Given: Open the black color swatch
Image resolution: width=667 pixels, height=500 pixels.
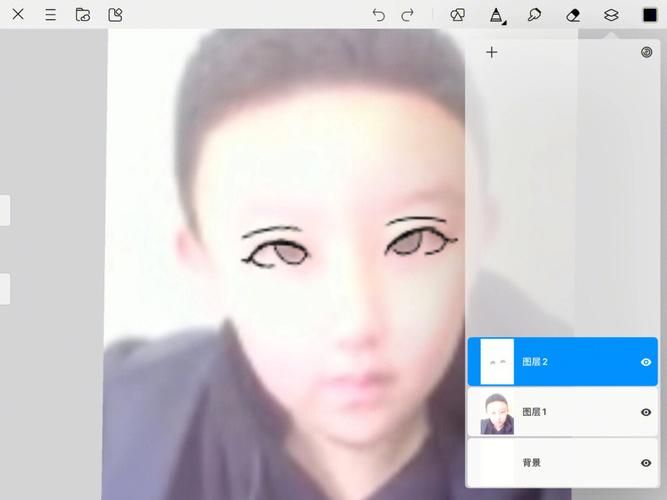Looking at the screenshot, I should 650,15.
